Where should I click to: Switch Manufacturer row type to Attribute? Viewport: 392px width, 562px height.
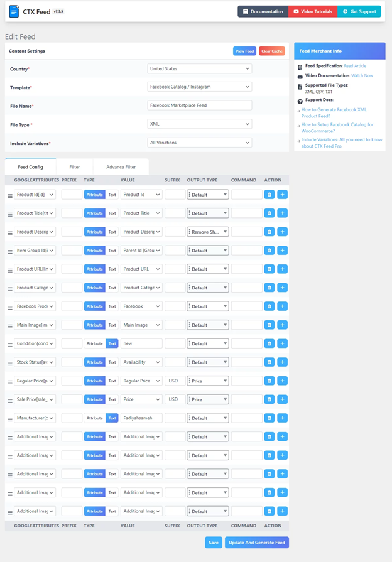pos(95,418)
